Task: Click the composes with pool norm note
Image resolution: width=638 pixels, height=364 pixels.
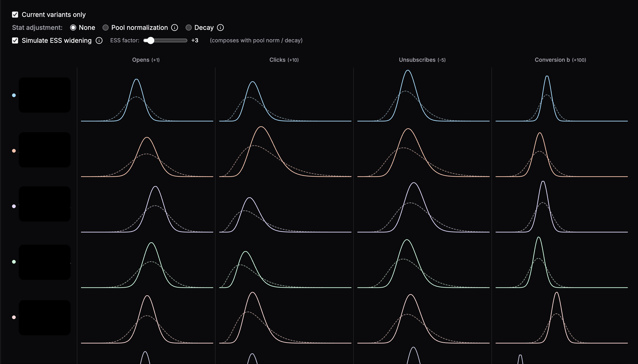Action: click(256, 40)
